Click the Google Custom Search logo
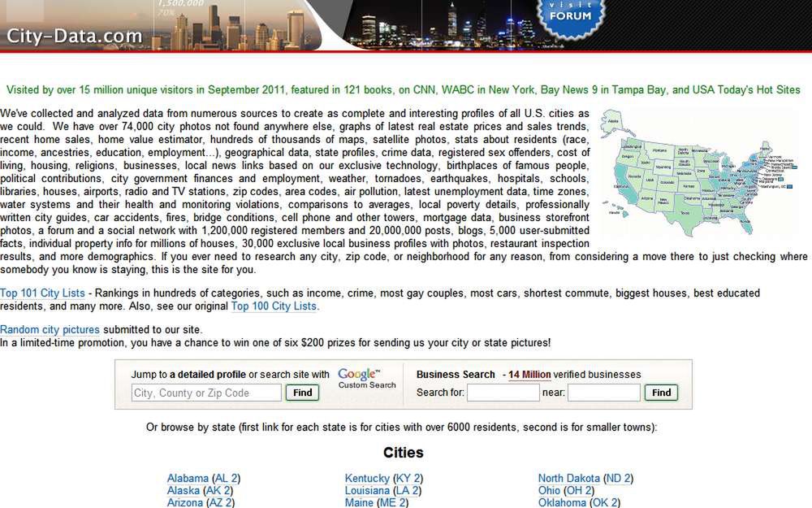This screenshot has height=508, width=812. 367,379
